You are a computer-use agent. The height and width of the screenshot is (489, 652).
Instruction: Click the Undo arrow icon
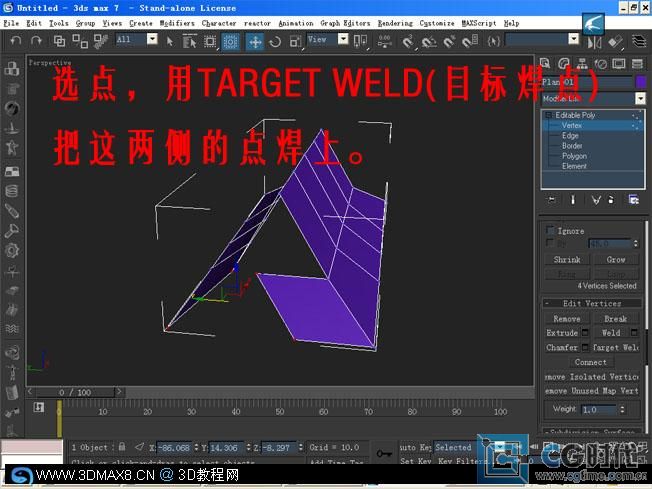point(16,41)
